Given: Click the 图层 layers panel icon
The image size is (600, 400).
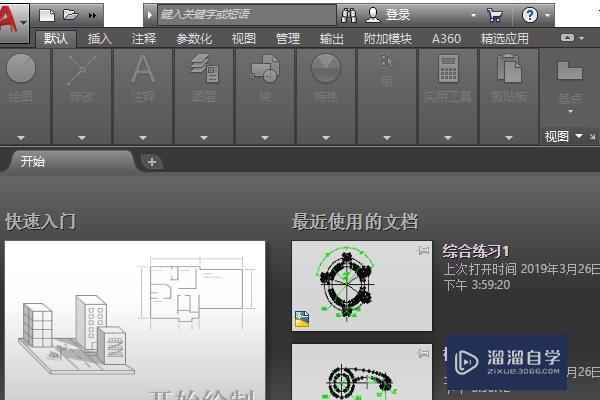Looking at the screenshot, I should [x=204, y=68].
